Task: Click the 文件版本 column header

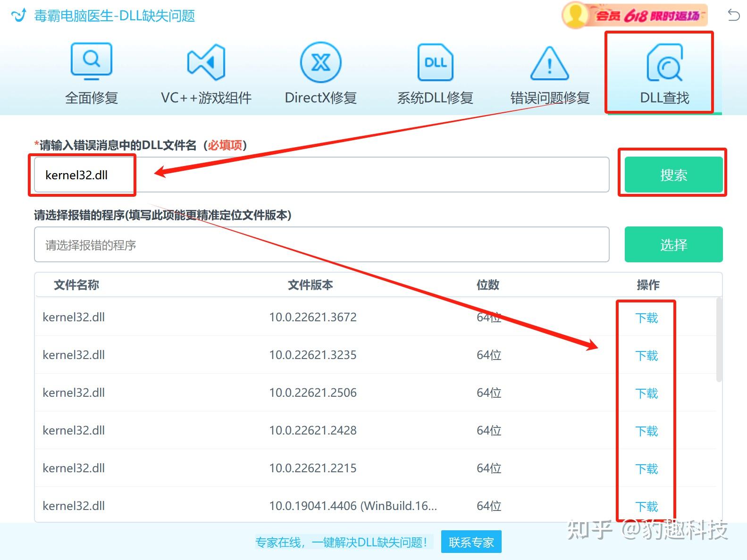Action: [311, 285]
